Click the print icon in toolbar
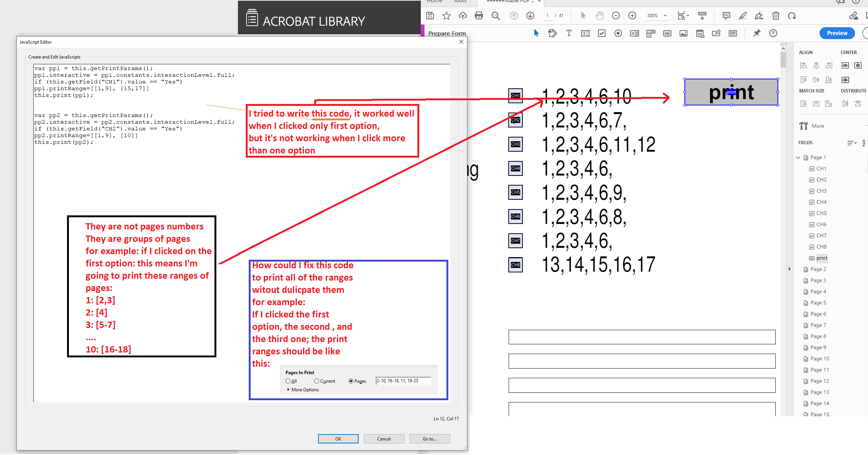This screenshot has width=868, height=455. [x=479, y=16]
